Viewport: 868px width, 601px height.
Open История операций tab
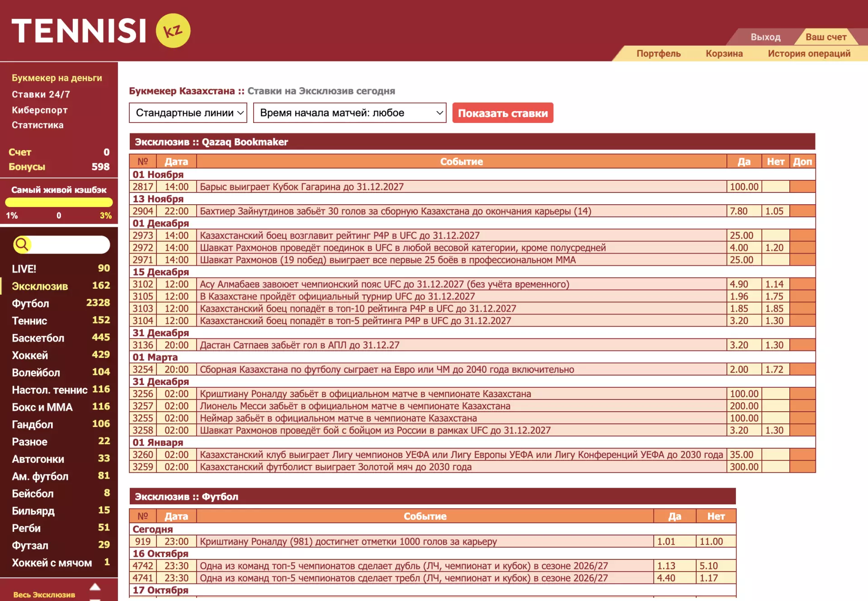(809, 53)
